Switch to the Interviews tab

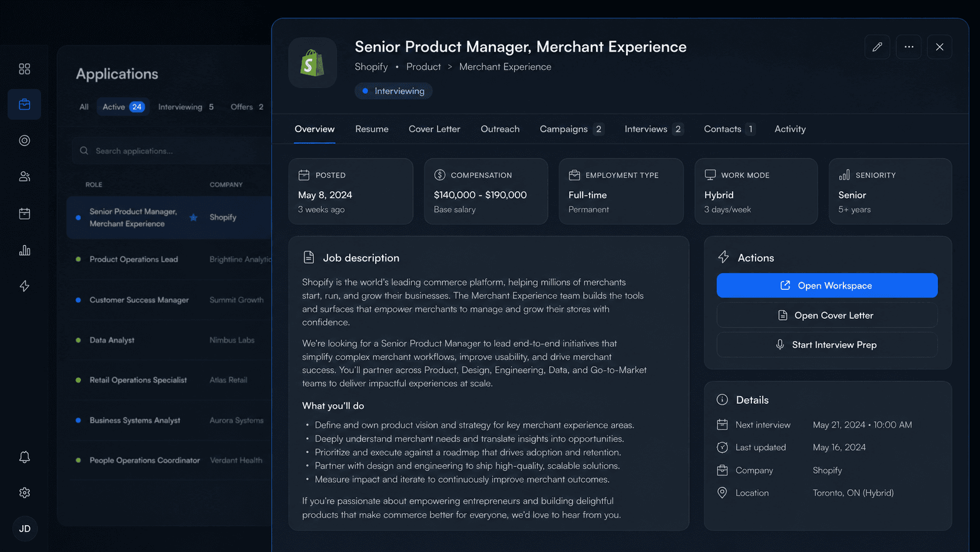pos(654,129)
